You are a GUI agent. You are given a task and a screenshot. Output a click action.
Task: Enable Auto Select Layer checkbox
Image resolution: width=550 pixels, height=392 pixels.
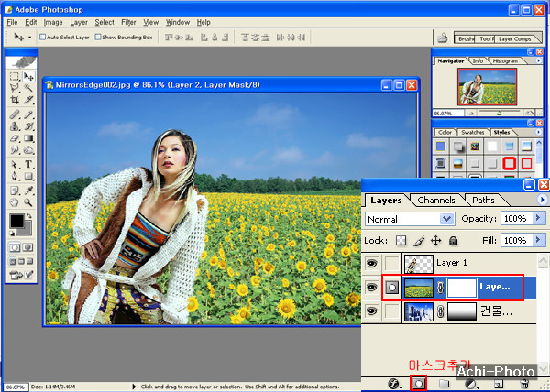click(x=42, y=38)
